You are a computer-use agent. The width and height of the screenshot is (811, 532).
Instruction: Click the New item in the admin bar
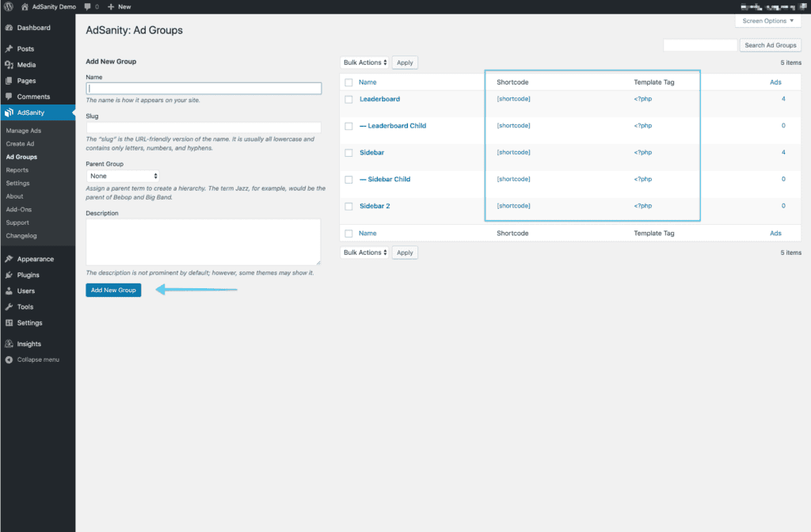[x=118, y=6]
